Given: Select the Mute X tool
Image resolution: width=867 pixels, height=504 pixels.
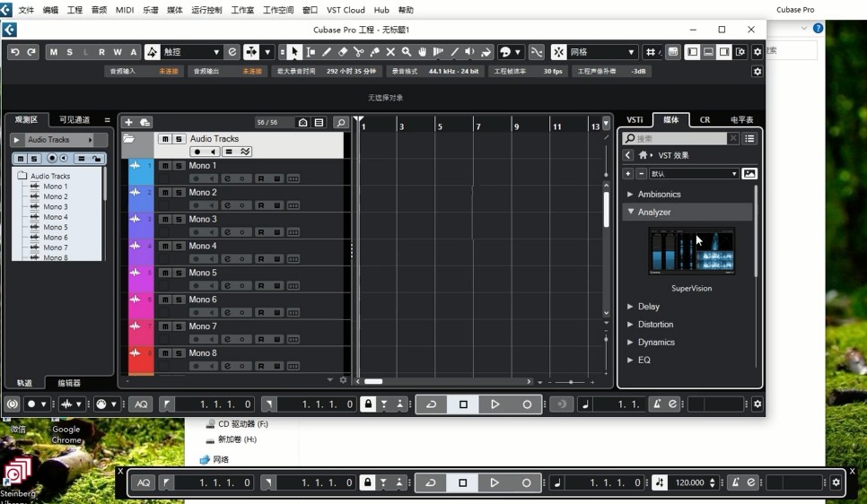Looking at the screenshot, I should click(390, 52).
